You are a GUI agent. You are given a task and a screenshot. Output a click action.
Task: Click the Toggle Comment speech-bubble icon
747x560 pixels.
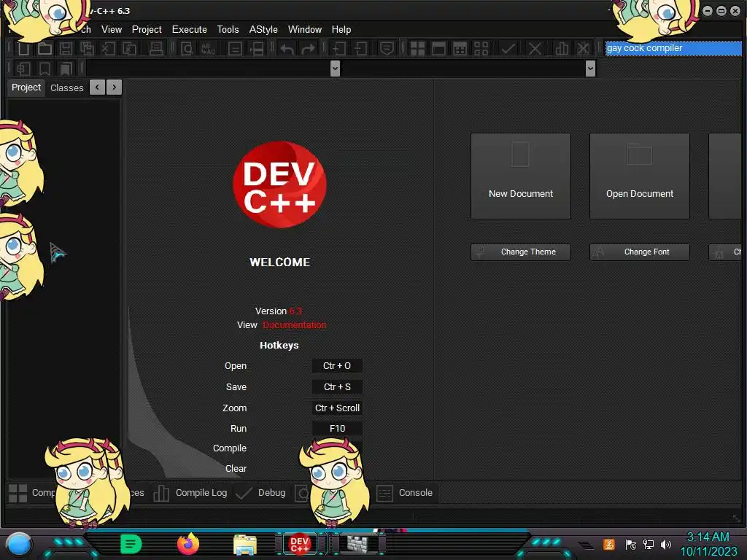[387, 49]
